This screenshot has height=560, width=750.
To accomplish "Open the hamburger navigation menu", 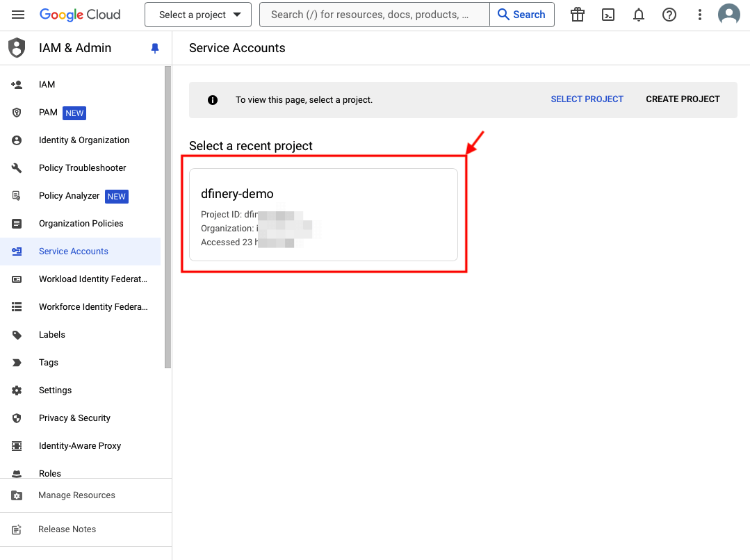I will pos(18,15).
